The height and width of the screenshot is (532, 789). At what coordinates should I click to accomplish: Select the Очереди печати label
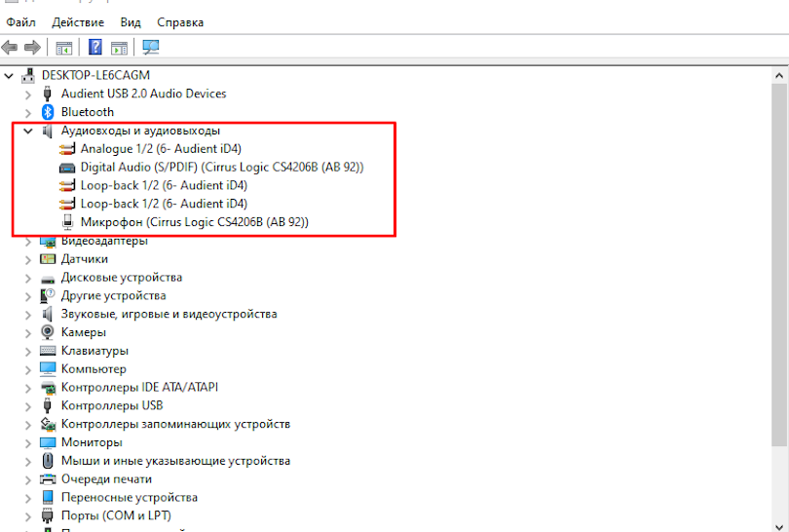[x=106, y=479]
